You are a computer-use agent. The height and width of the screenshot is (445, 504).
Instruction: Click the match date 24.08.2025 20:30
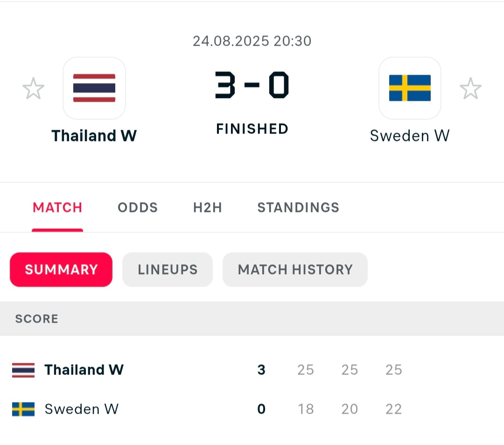click(x=252, y=41)
